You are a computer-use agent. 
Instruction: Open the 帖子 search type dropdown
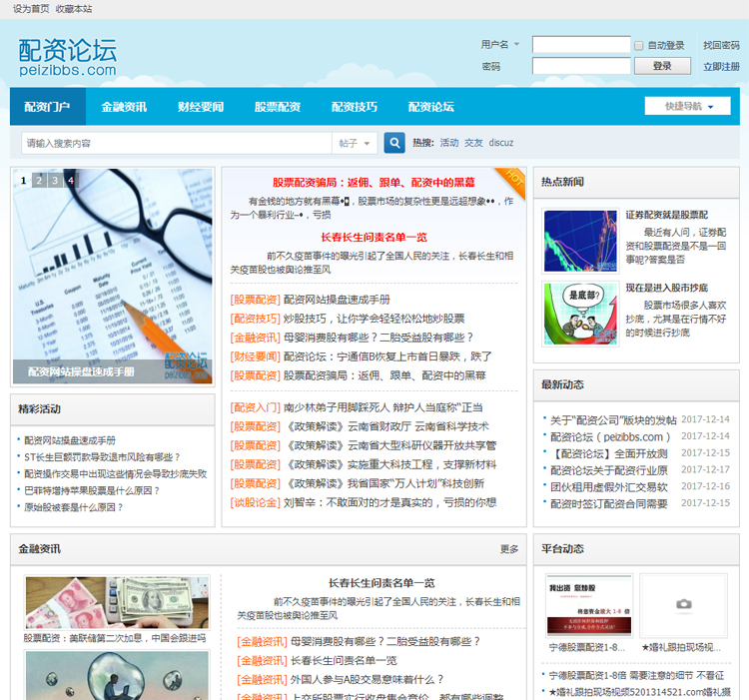click(x=355, y=143)
